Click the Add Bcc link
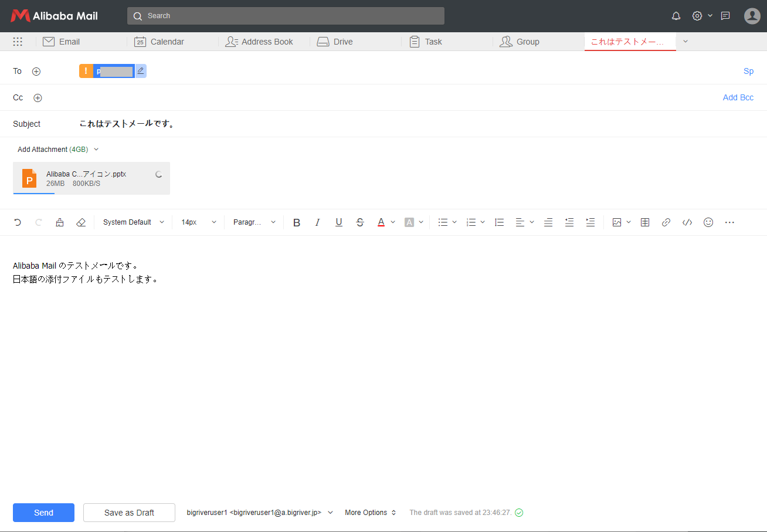The image size is (767, 532). point(738,97)
